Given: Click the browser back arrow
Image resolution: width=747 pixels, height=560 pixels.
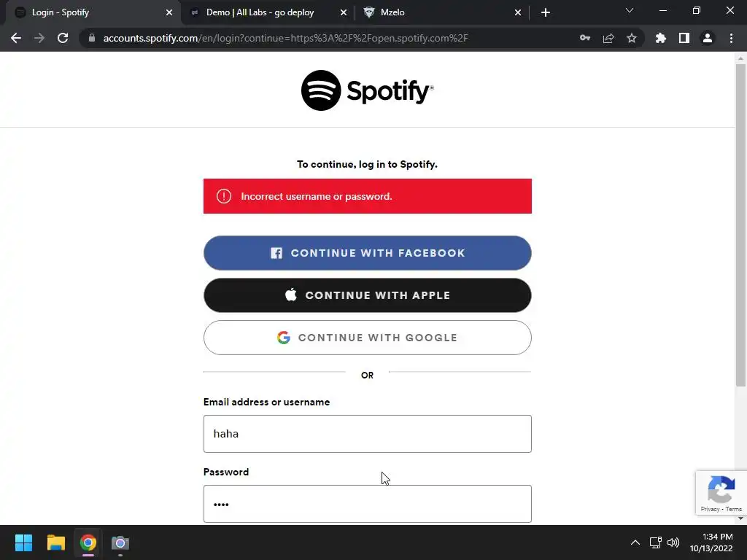Looking at the screenshot, I should pos(16,38).
